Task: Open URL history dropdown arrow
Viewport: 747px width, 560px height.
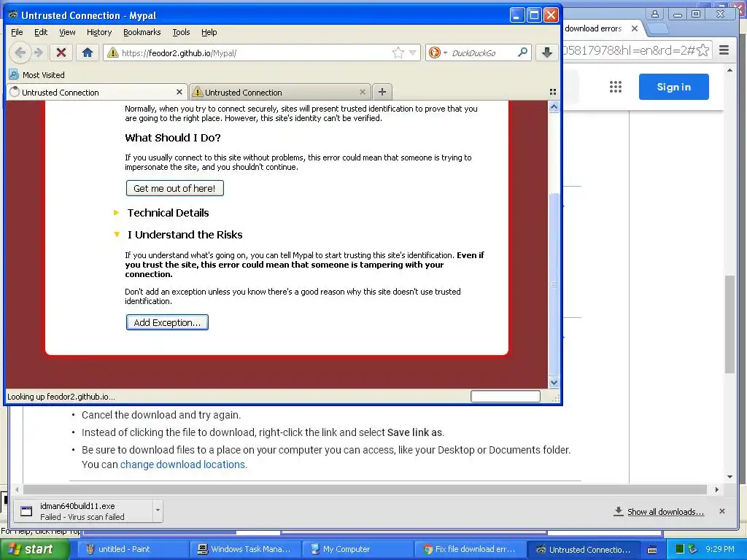Action: pos(413,52)
